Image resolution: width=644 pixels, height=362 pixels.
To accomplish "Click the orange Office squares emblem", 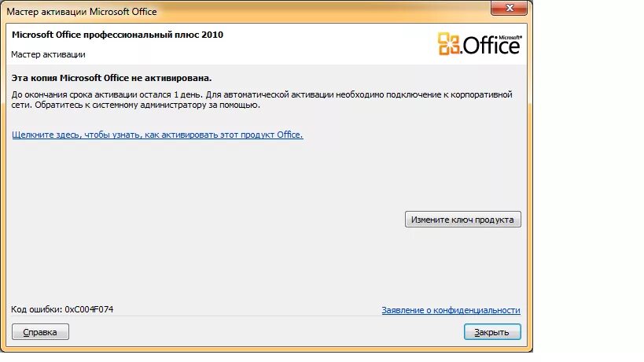I will (448, 44).
